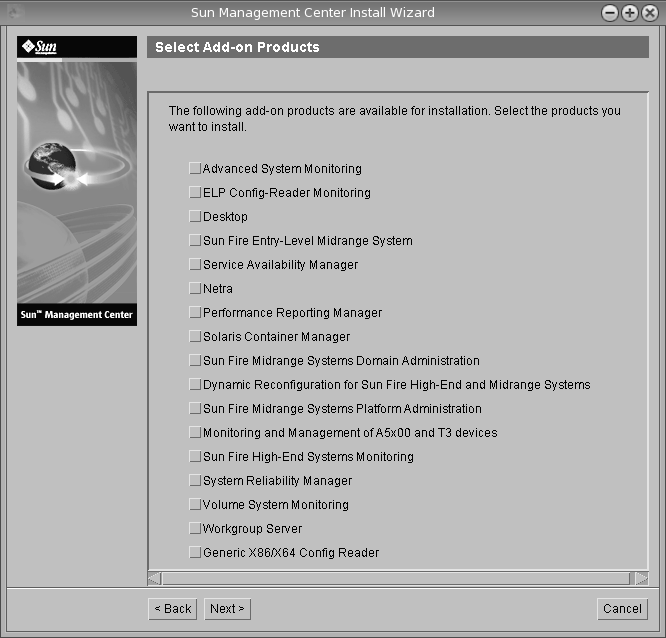
Task: Click the Select Add-on Products heading
Action: [x=237, y=47]
